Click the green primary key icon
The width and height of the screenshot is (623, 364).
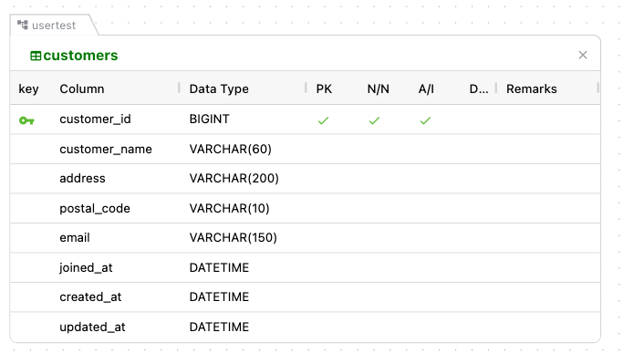click(x=26, y=120)
